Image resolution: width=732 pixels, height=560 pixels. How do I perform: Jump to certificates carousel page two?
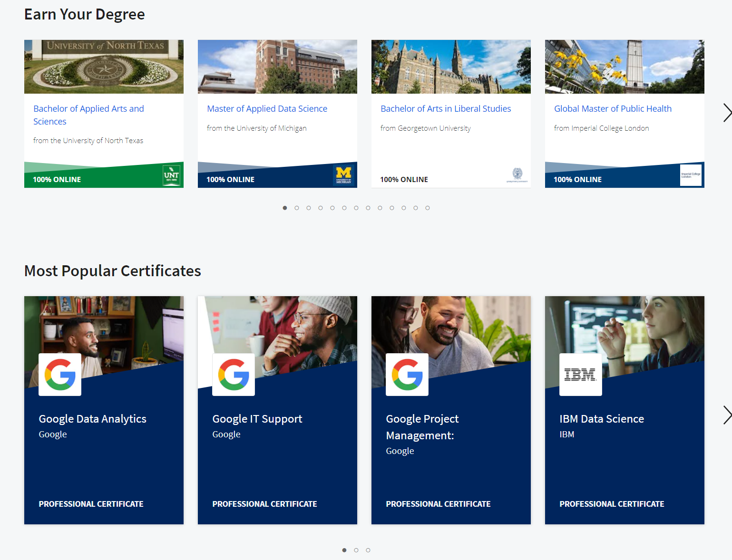pyautogui.click(x=356, y=550)
